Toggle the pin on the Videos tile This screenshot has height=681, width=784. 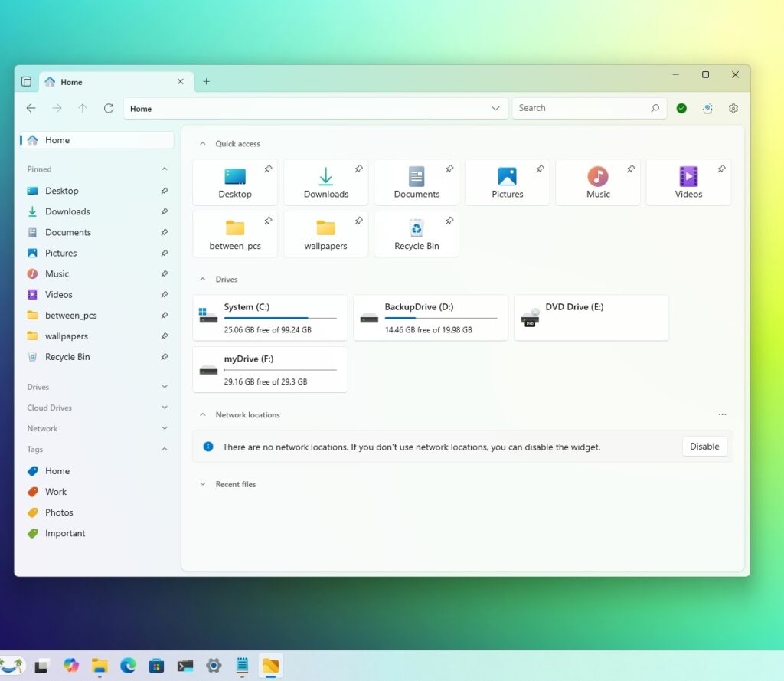[721, 169]
